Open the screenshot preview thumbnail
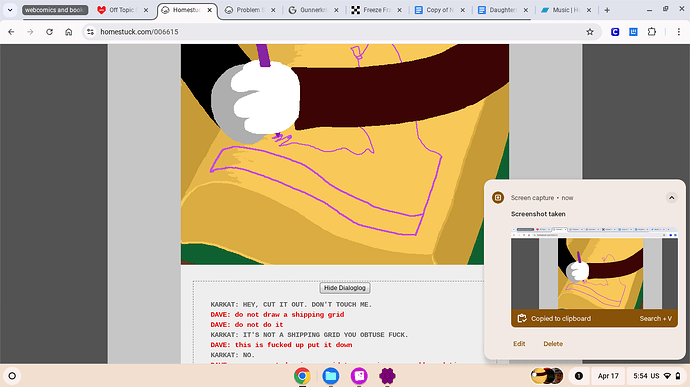690x387 pixels. (x=594, y=268)
